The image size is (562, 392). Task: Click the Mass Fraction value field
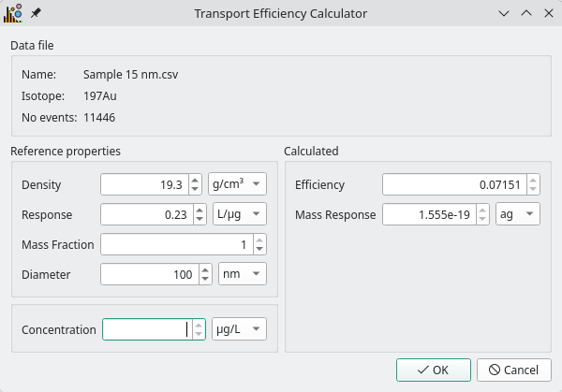pos(177,244)
